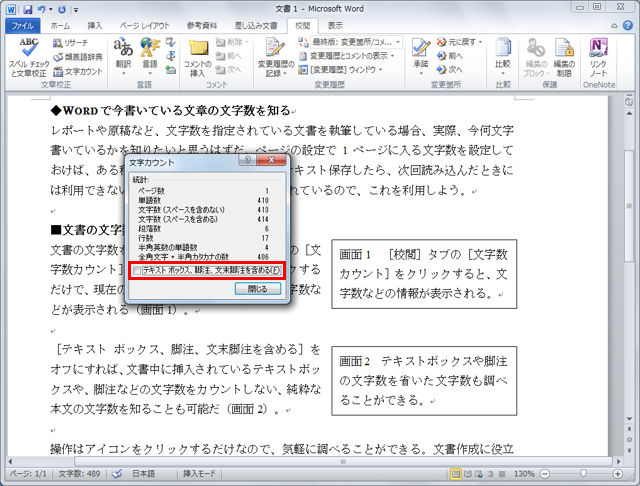The width and height of the screenshot is (640, 486).
Task: Go to next change with 変更箇所 次へ
Action: pos(449,70)
